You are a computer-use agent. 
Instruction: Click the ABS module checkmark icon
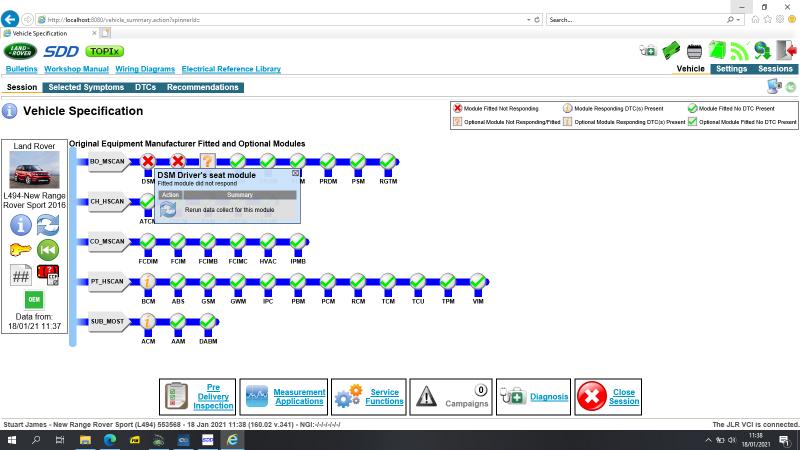[178, 282]
